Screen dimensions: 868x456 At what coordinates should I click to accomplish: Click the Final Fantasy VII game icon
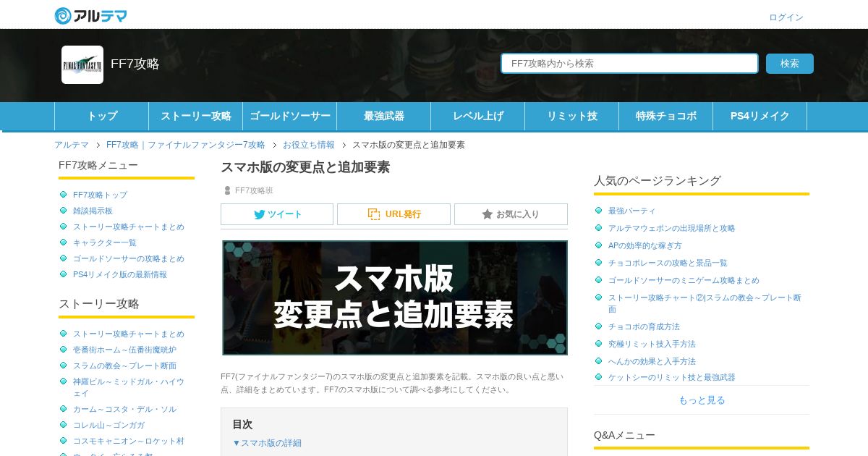tap(82, 64)
